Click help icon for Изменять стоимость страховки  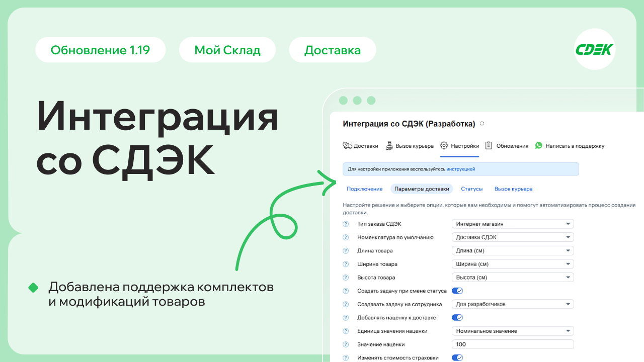click(346, 358)
